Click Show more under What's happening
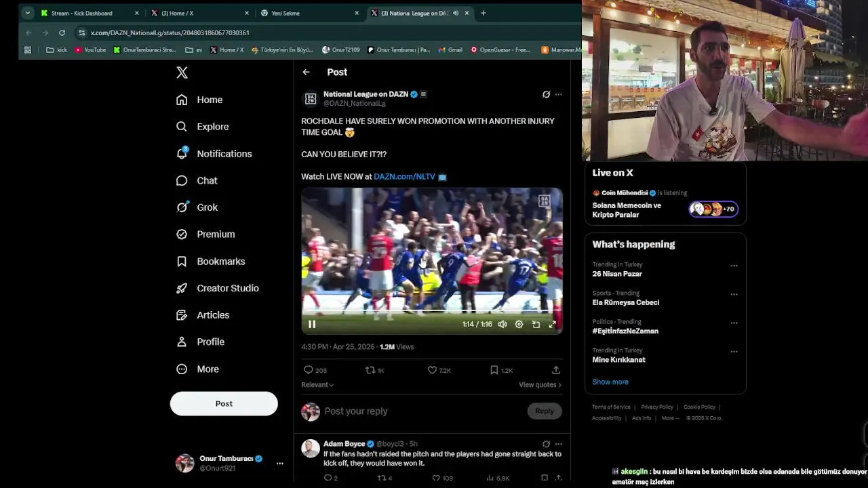868x488 pixels. 610,382
